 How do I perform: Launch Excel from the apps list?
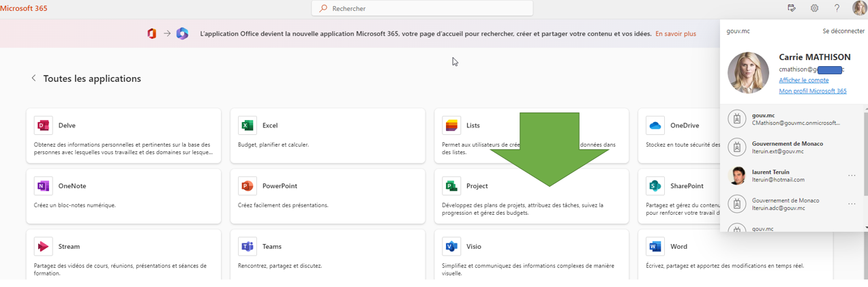[247, 125]
